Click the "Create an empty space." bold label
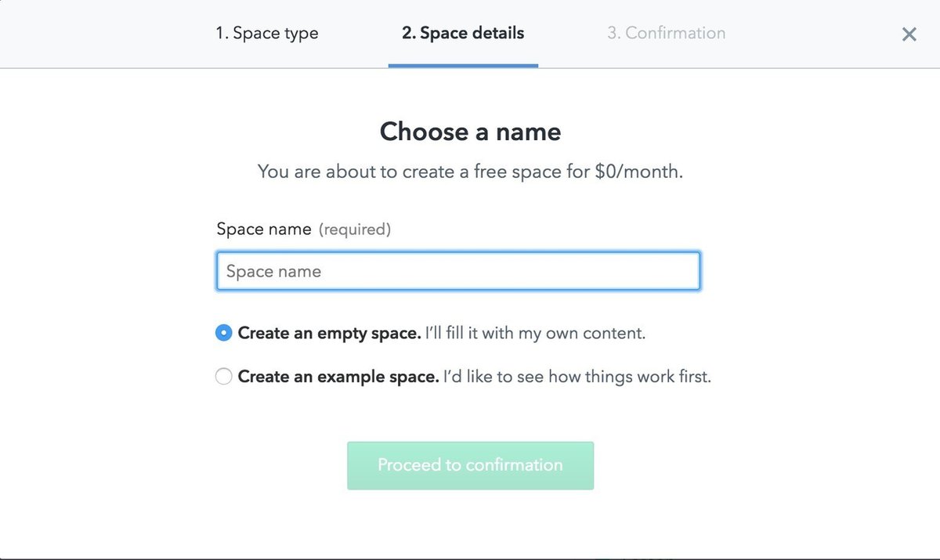Image resolution: width=940 pixels, height=560 pixels. click(x=329, y=333)
